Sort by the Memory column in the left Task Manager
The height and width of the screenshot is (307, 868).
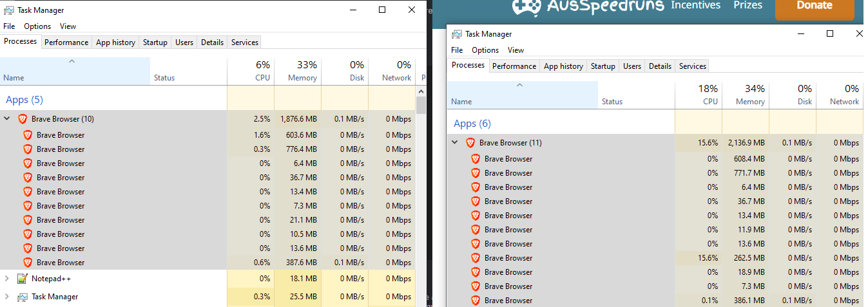(x=298, y=71)
